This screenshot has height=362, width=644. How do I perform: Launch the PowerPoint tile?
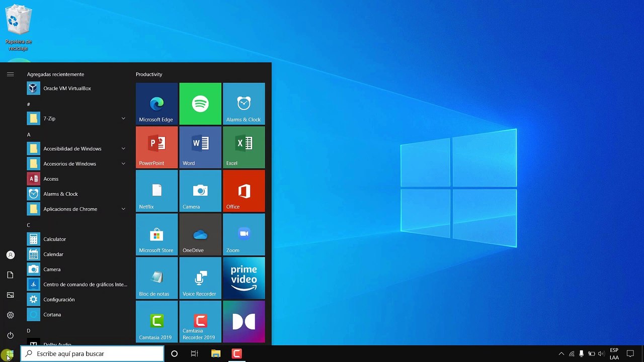coord(156,147)
